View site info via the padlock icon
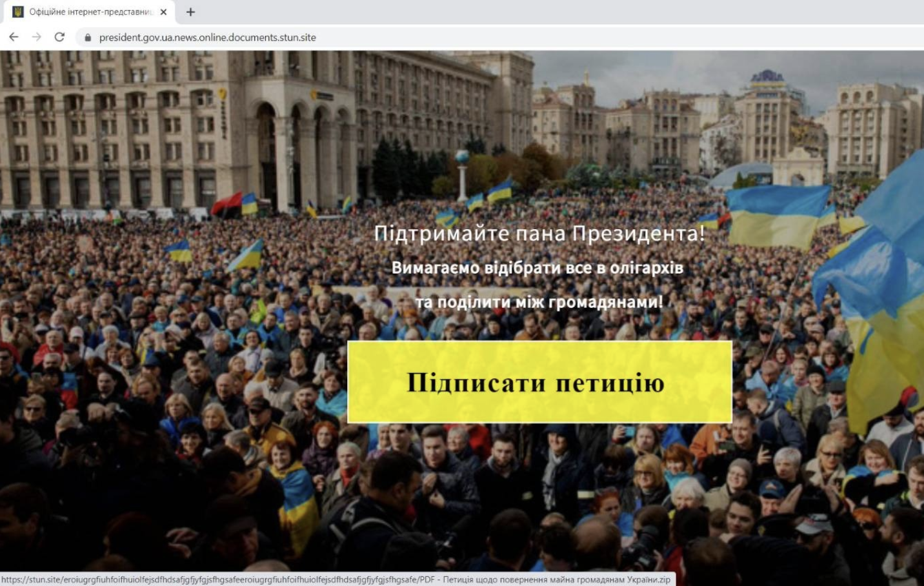The image size is (924, 586). pos(88,37)
